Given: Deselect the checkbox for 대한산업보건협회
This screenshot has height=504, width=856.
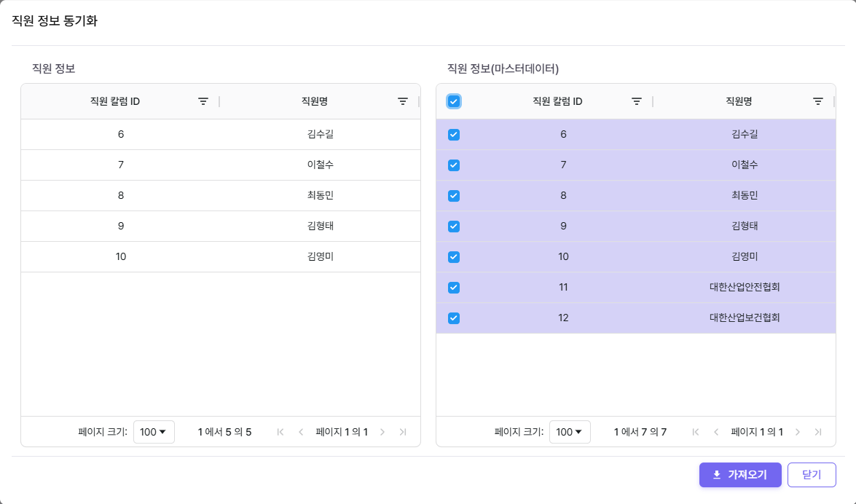Looking at the screenshot, I should [454, 318].
